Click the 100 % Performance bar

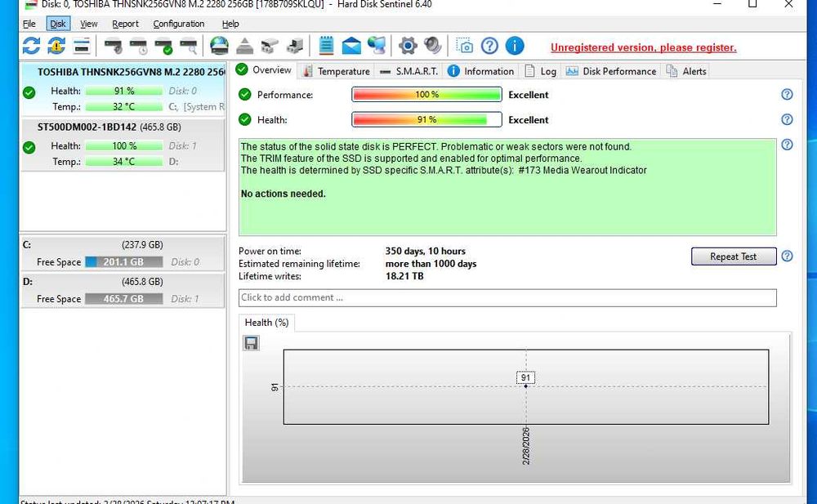point(426,94)
